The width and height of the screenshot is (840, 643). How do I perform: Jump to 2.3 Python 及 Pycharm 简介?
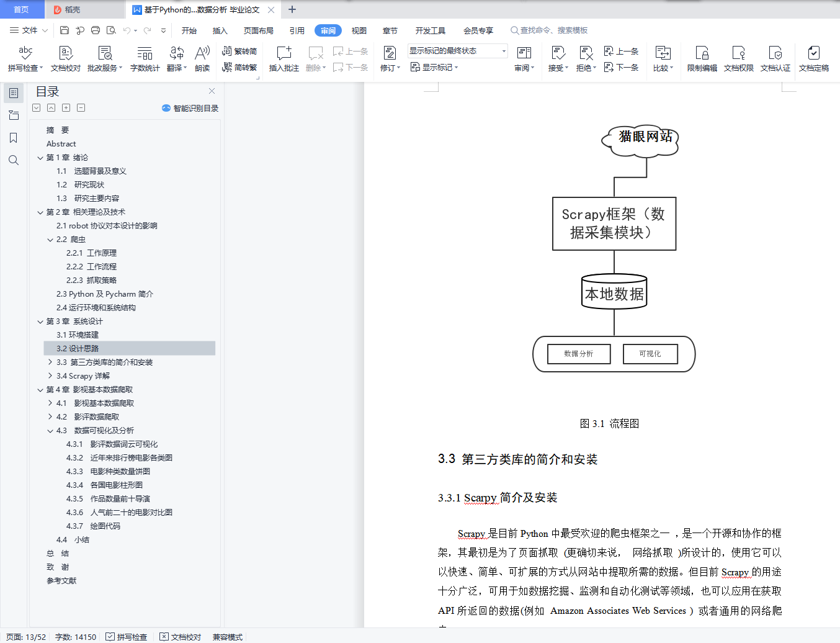click(x=105, y=294)
